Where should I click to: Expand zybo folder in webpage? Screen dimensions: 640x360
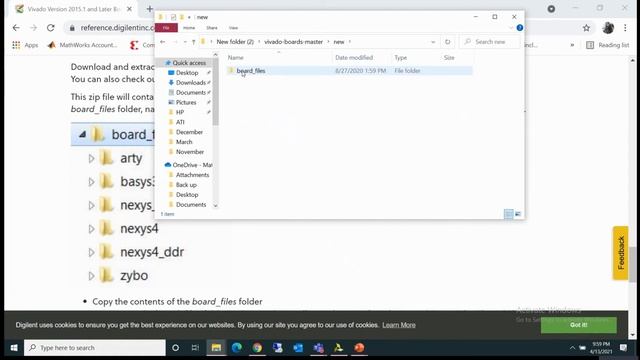point(91,276)
